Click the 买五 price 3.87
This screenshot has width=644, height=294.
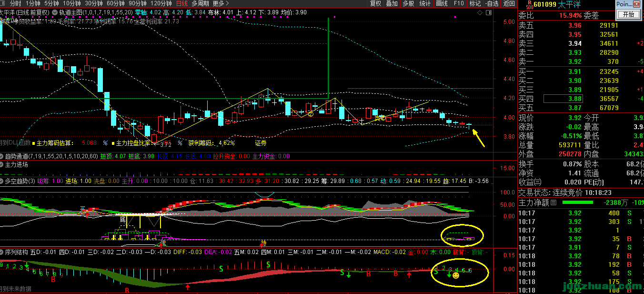[x=575, y=108]
